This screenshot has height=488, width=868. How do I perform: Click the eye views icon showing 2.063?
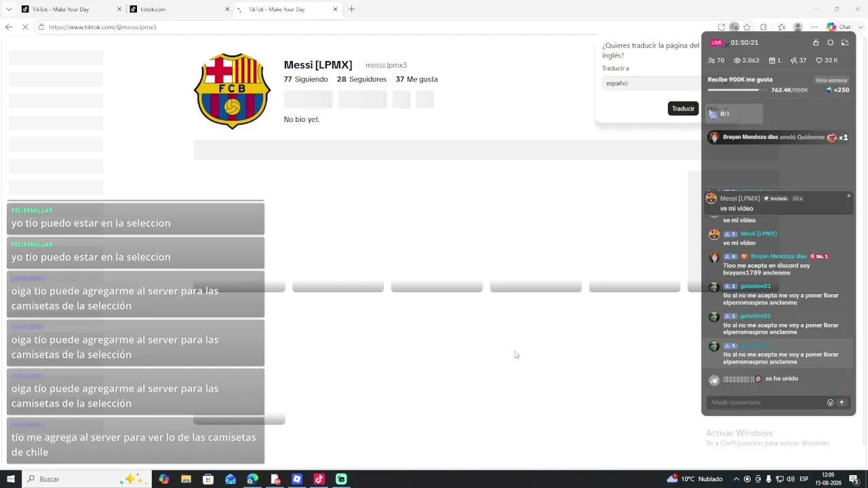[737, 60]
